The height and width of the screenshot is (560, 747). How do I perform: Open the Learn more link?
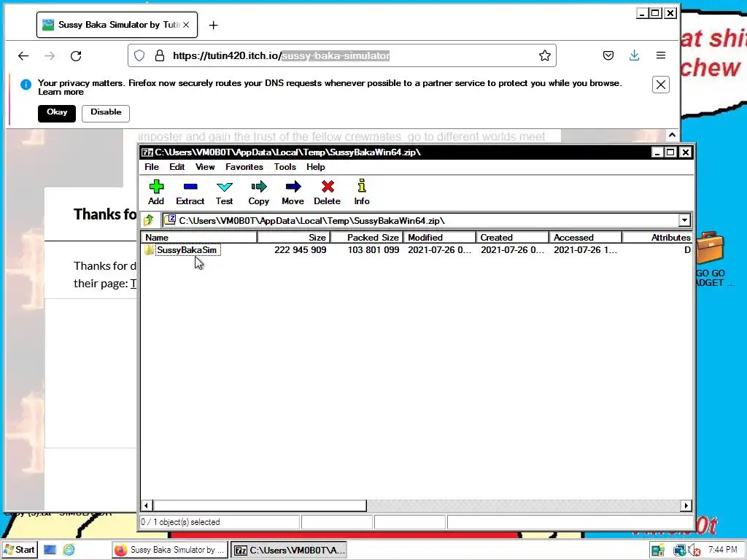[x=61, y=92]
